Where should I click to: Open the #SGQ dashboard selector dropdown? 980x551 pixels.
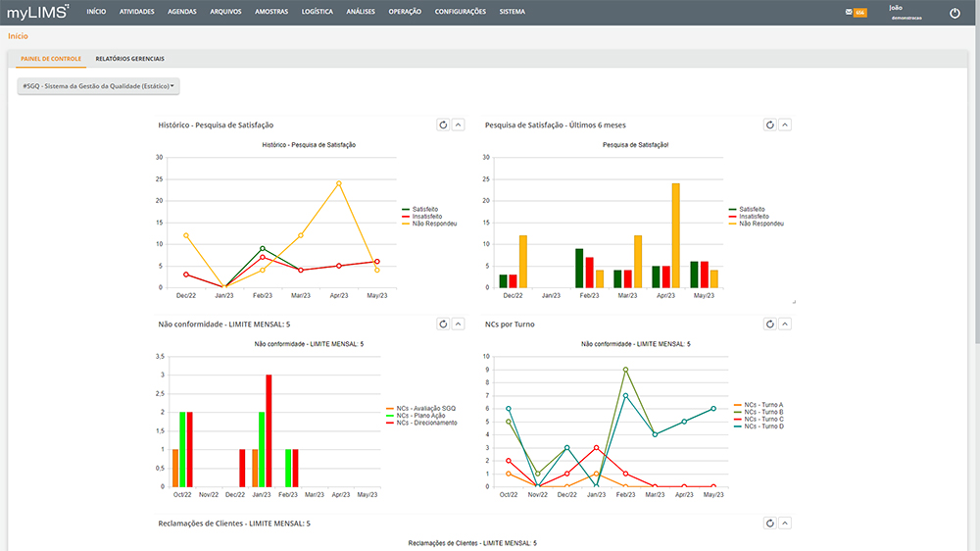(99, 86)
